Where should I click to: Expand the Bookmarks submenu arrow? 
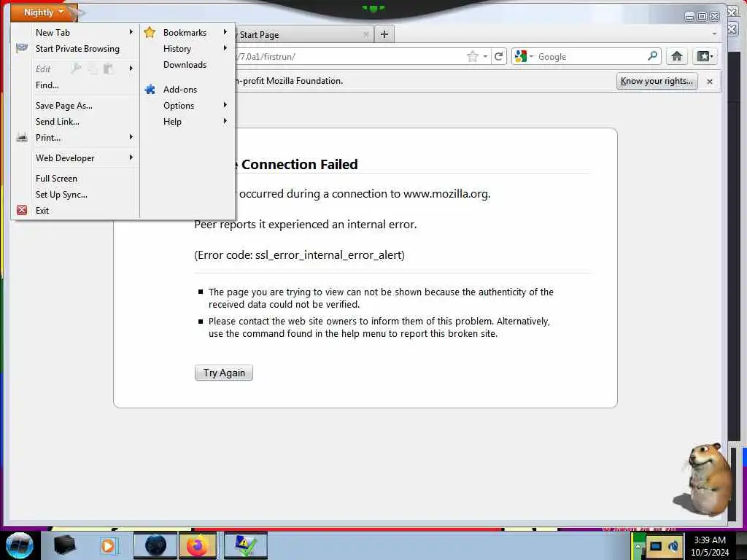pos(225,32)
